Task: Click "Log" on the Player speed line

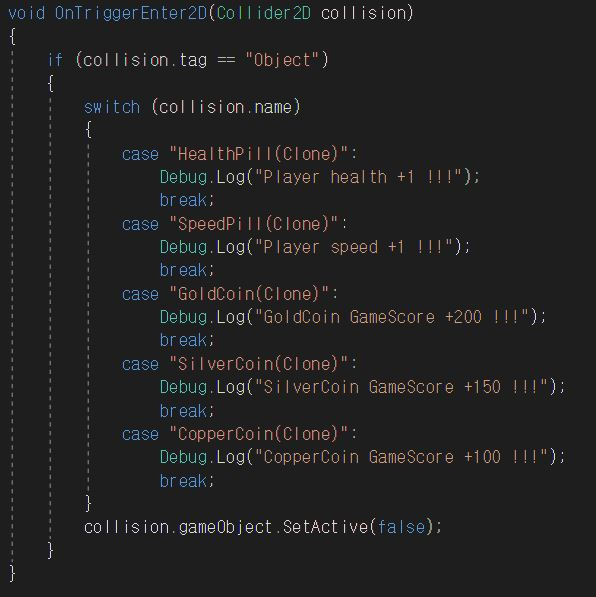Action: tap(230, 247)
